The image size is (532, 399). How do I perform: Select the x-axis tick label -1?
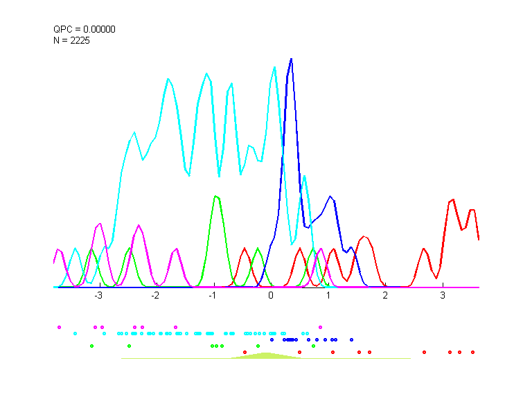click(x=213, y=295)
